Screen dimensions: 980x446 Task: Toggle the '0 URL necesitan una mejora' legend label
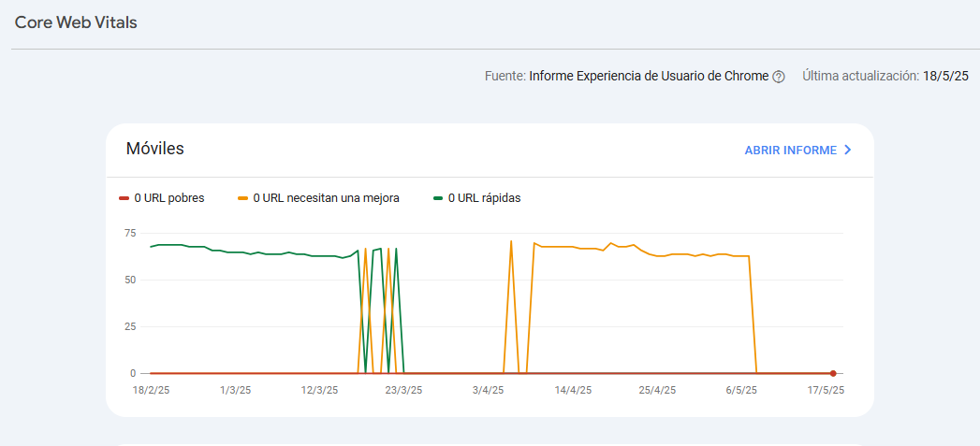[x=326, y=198]
